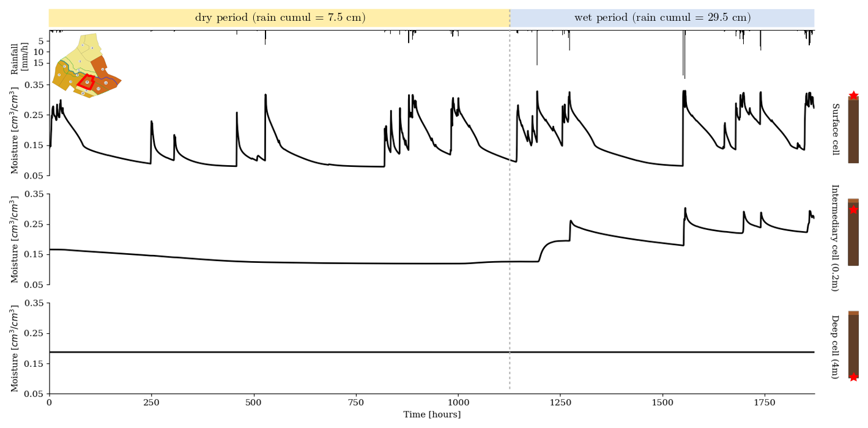Click the 'Time [hours]' x-axis label
Screen dimensions: 868x428
(431, 415)
